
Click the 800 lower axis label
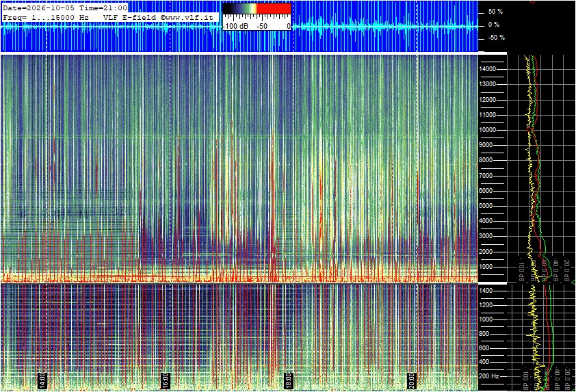[484, 334]
